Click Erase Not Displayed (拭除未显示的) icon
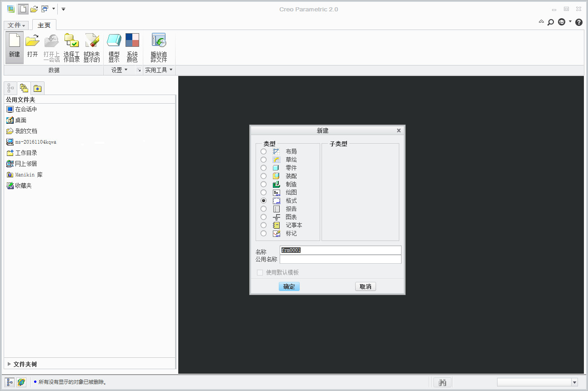 pos(91,47)
